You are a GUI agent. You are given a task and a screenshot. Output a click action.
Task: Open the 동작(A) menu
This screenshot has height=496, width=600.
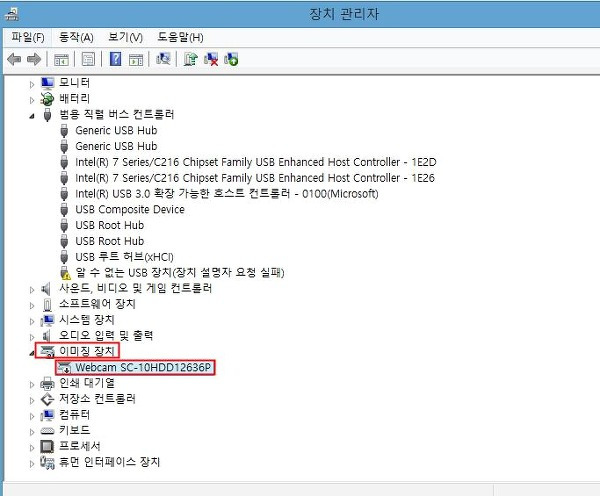76,37
